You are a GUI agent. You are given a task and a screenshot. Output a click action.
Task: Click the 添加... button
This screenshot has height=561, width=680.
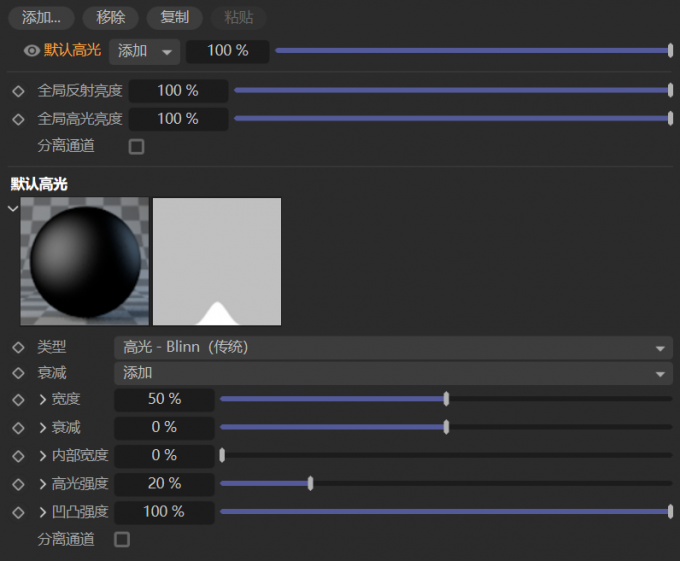(x=41, y=17)
